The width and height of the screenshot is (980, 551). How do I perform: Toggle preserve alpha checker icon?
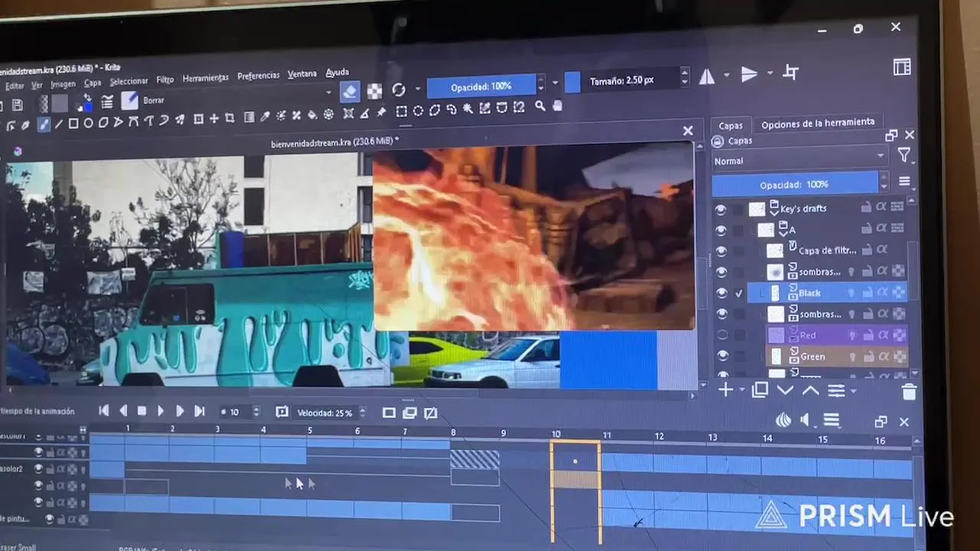tap(374, 91)
